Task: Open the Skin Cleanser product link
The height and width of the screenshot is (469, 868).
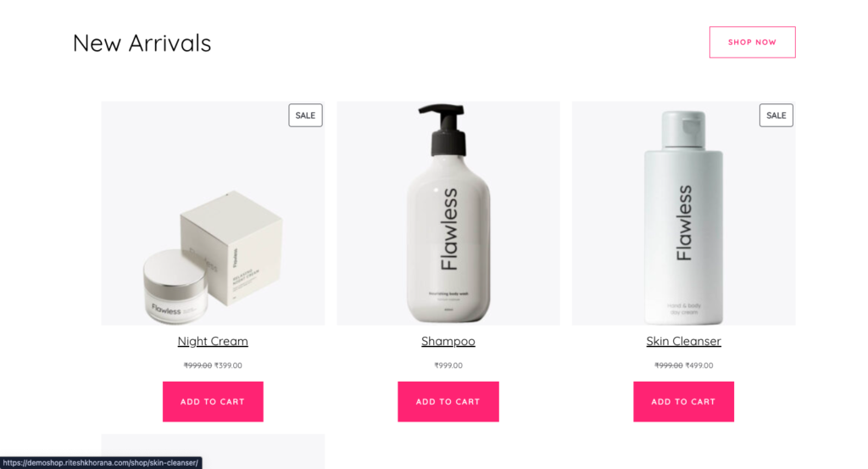Action: pyautogui.click(x=684, y=341)
